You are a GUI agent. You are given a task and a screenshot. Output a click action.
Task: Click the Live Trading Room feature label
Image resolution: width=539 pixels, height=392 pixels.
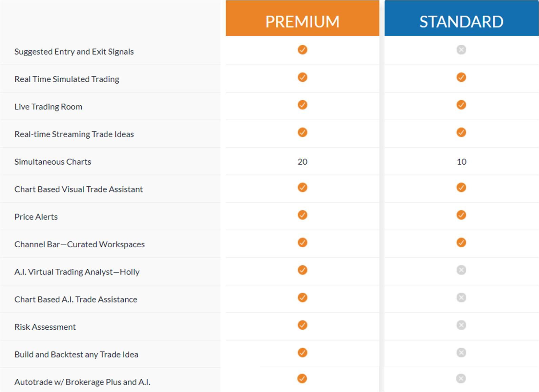click(48, 107)
